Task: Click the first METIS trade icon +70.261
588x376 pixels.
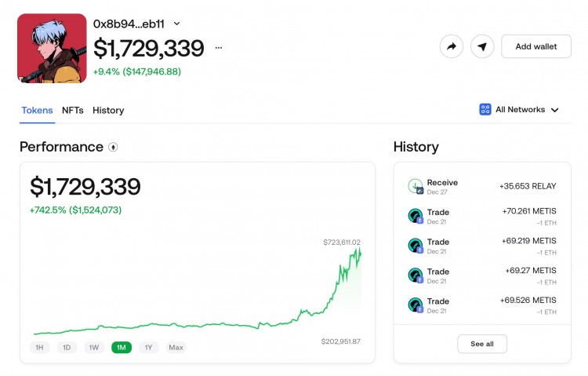Action: 416,216
